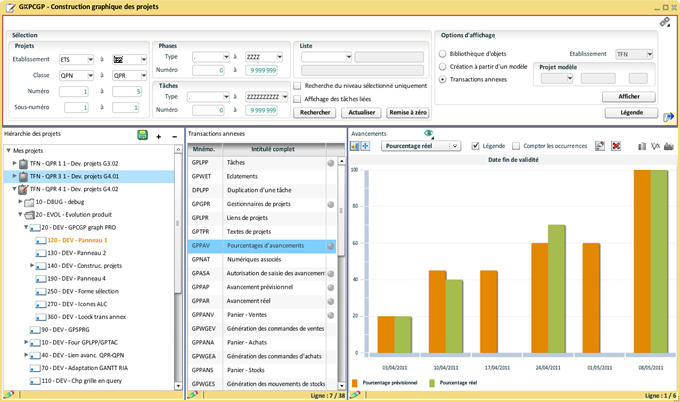Select TFN - QPR 1 1 project item
Screen dimensions: 680x402
pos(74,161)
